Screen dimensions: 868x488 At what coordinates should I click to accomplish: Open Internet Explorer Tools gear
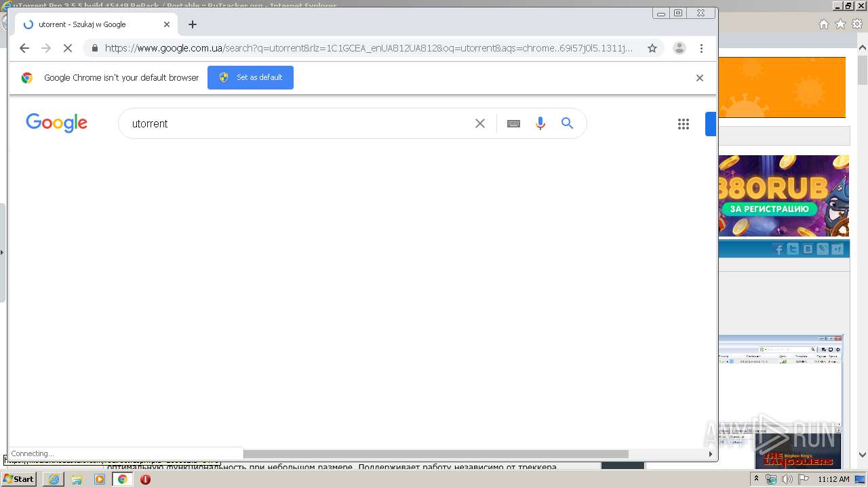pos(857,24)
